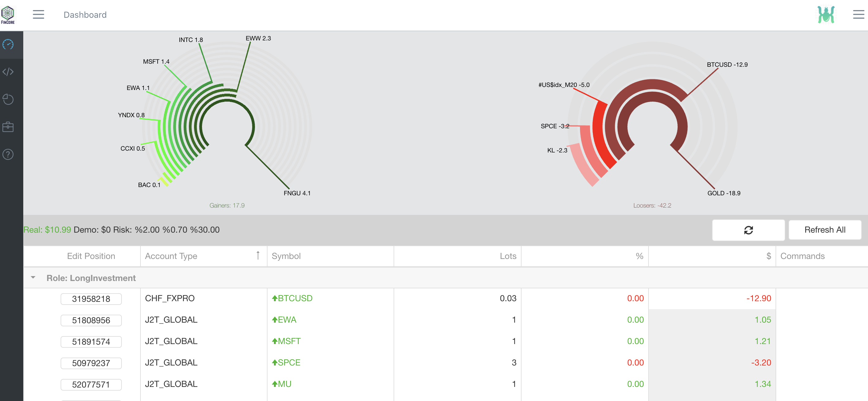Click the Lots column header

508,256
